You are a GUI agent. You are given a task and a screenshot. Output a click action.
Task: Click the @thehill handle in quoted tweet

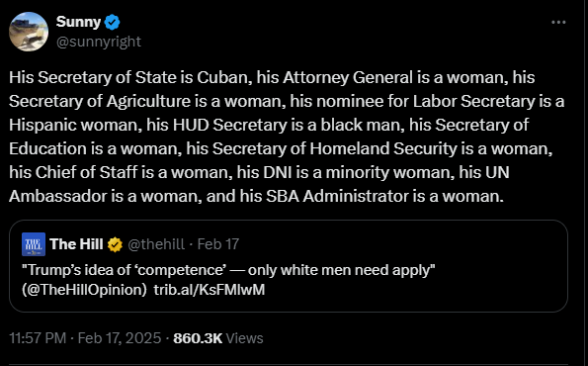point(156,244)
